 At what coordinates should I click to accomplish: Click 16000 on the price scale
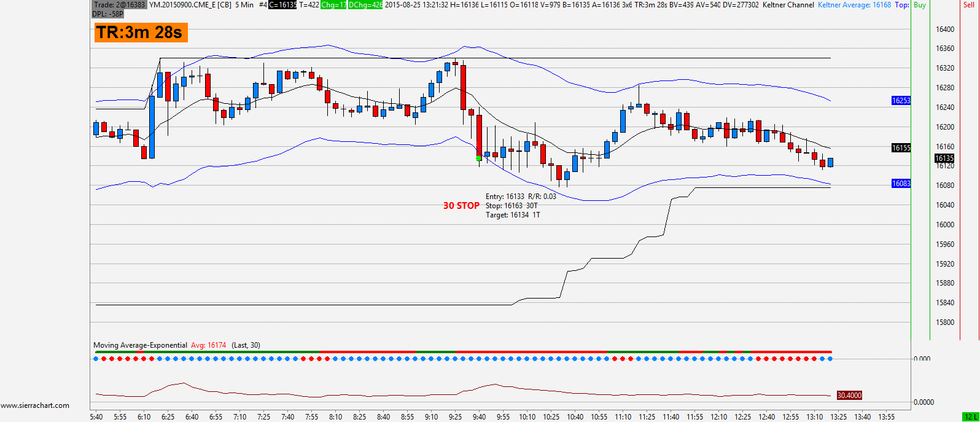click(x=945, y=225)
